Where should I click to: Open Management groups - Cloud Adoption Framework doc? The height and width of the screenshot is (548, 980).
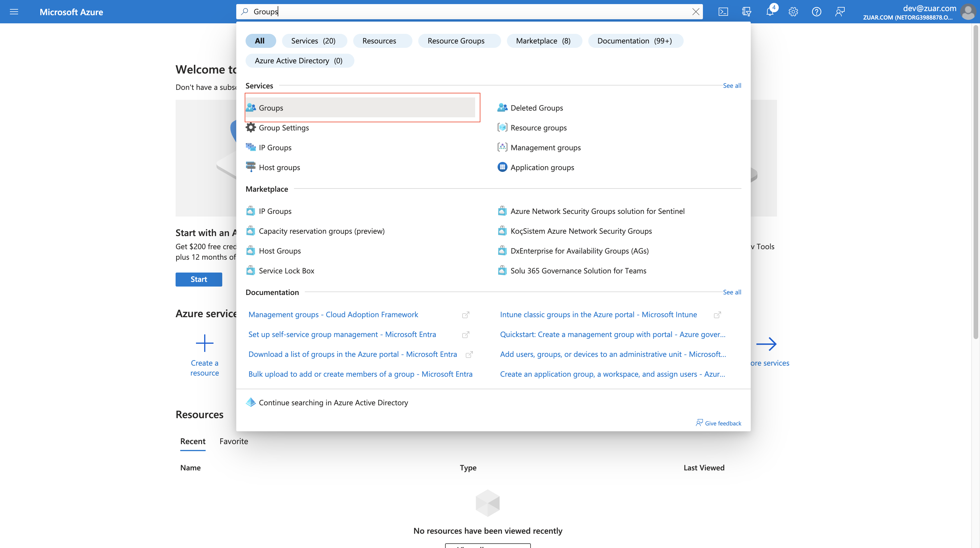(333, 314)
